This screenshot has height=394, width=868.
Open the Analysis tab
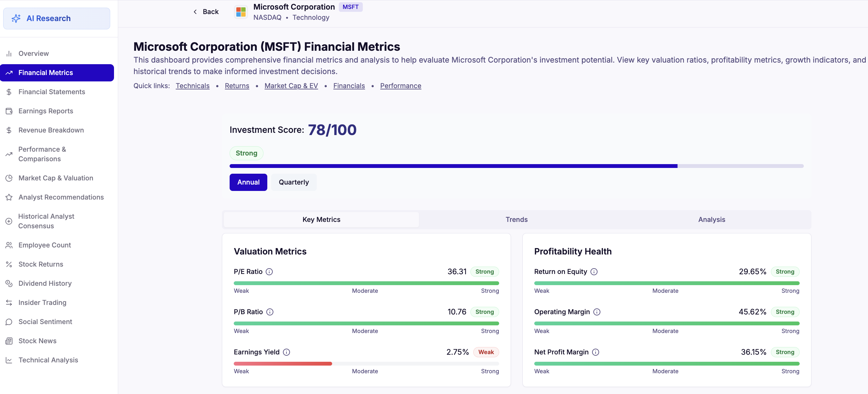(711, 220)
